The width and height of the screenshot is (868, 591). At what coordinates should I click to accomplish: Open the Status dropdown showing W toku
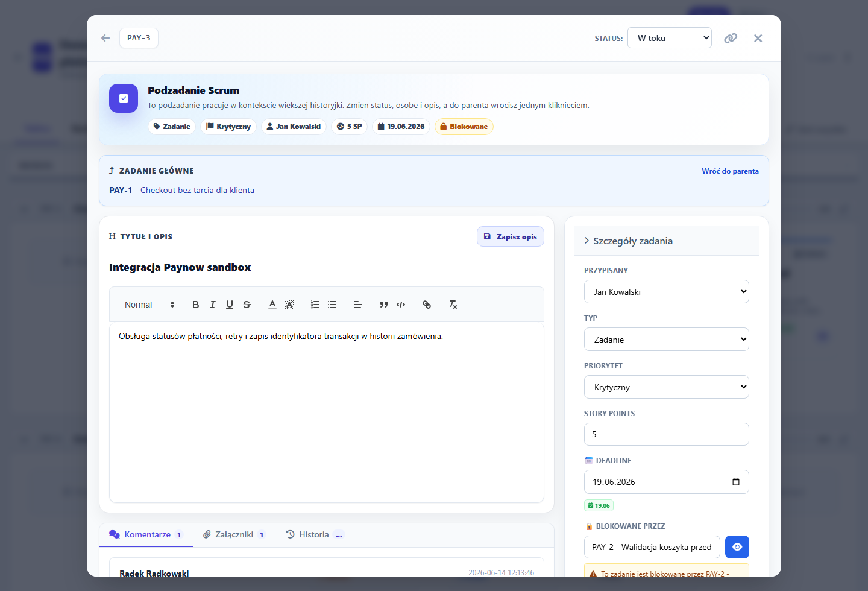point(670,38)
